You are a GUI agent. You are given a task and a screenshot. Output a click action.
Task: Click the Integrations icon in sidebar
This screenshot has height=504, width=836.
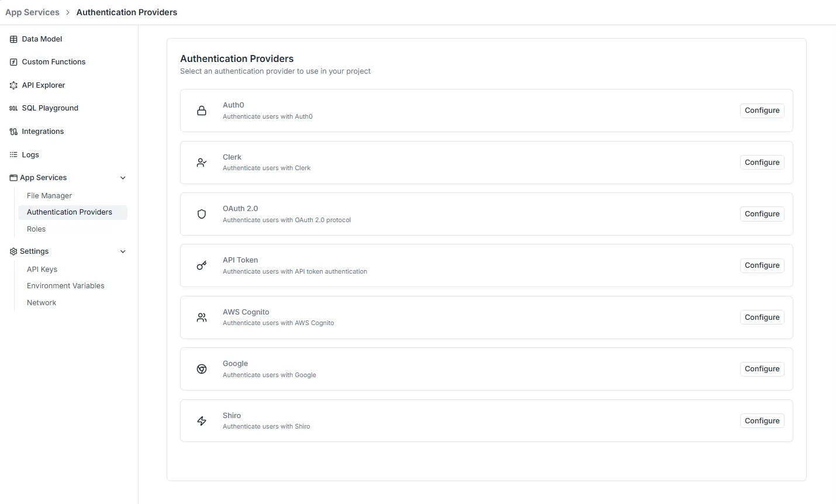pos(13,132)
